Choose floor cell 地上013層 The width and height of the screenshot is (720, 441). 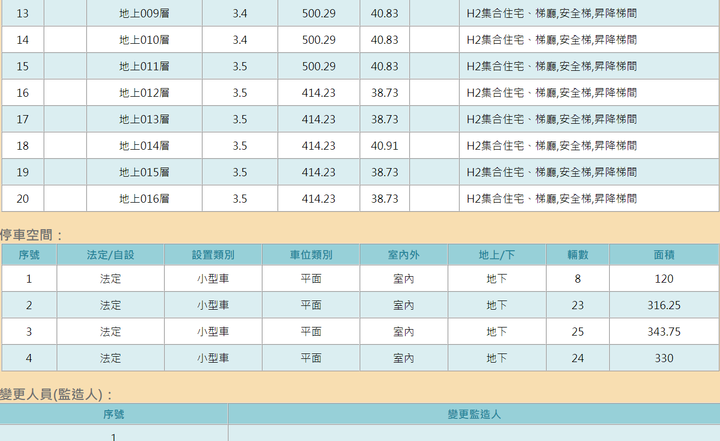click(x=144, y=119)
